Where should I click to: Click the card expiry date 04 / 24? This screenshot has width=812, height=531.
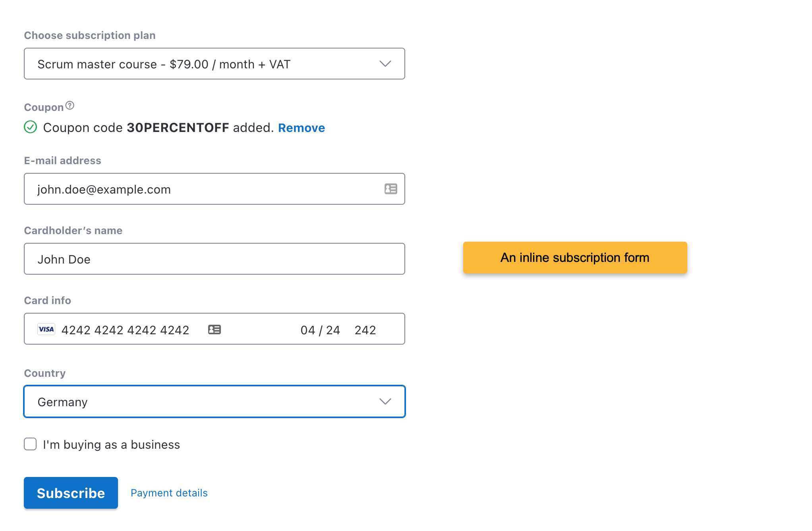click(x=320, y=330)
